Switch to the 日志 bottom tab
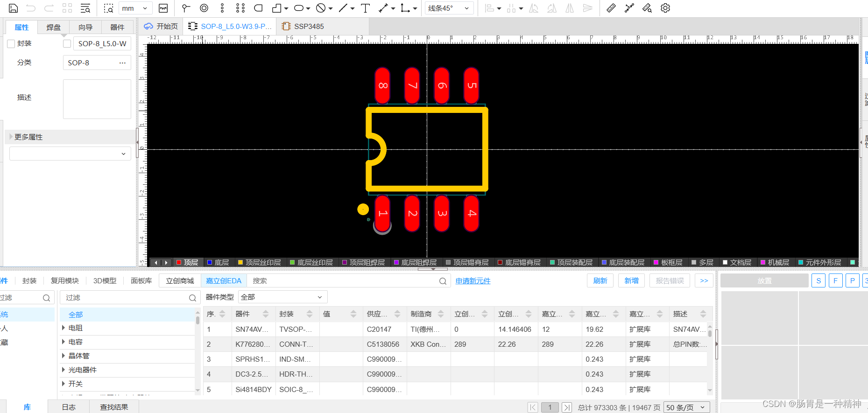The height and width of the screenshot is (413, 868). 69,407
